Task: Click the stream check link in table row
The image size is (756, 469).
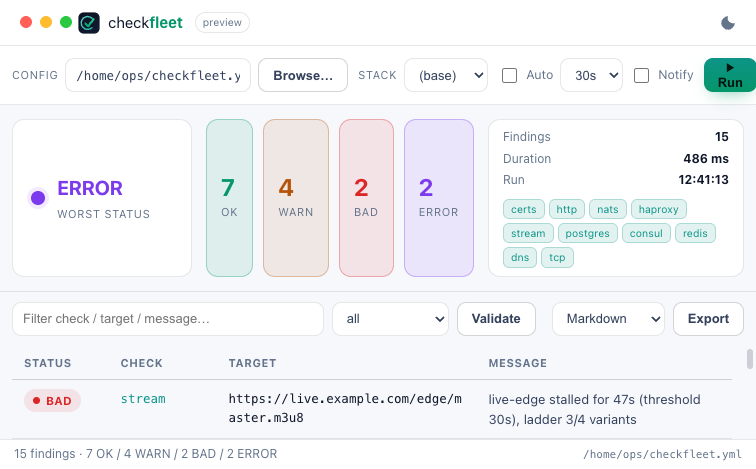Action: [x=143, y=399]
